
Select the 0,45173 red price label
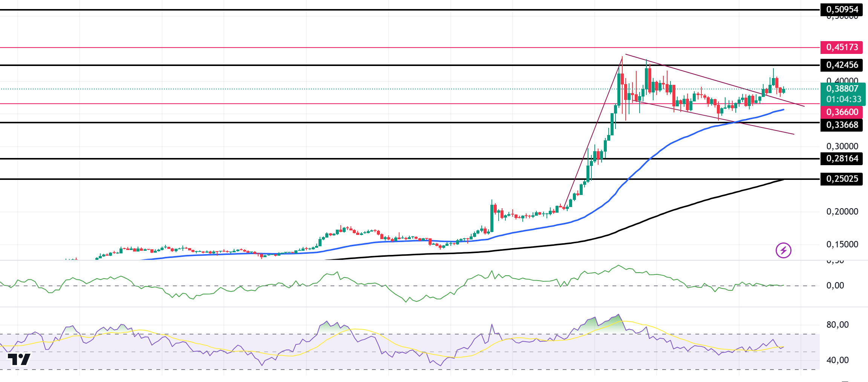click(842, 47)
